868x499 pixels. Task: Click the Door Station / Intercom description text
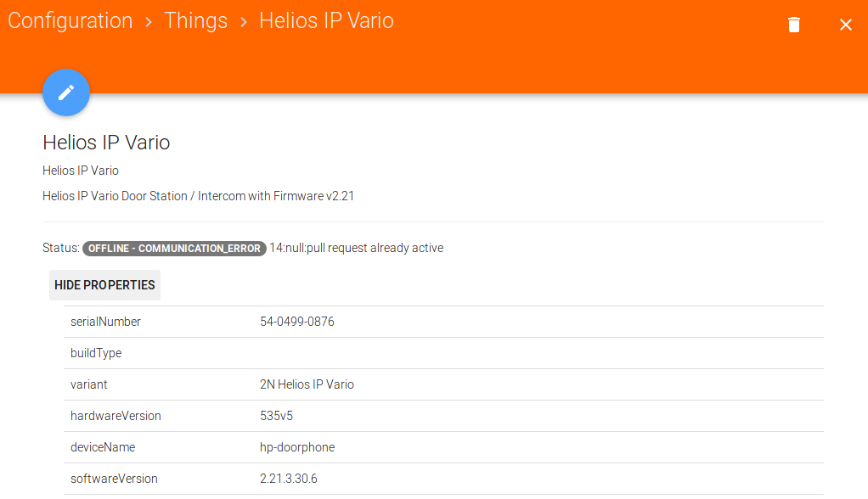(198, 196)
